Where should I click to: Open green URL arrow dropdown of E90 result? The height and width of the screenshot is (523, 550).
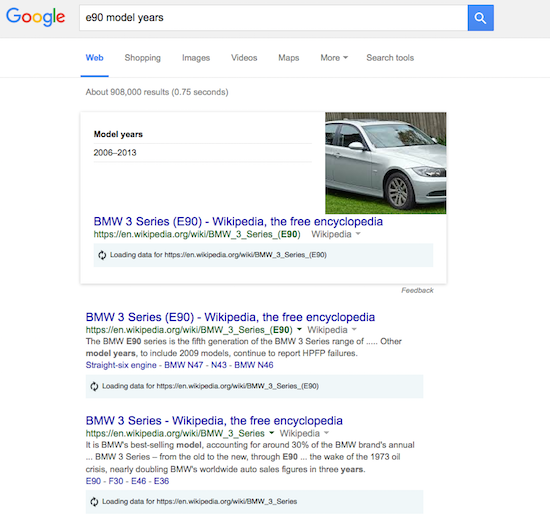tap(299, 329)
